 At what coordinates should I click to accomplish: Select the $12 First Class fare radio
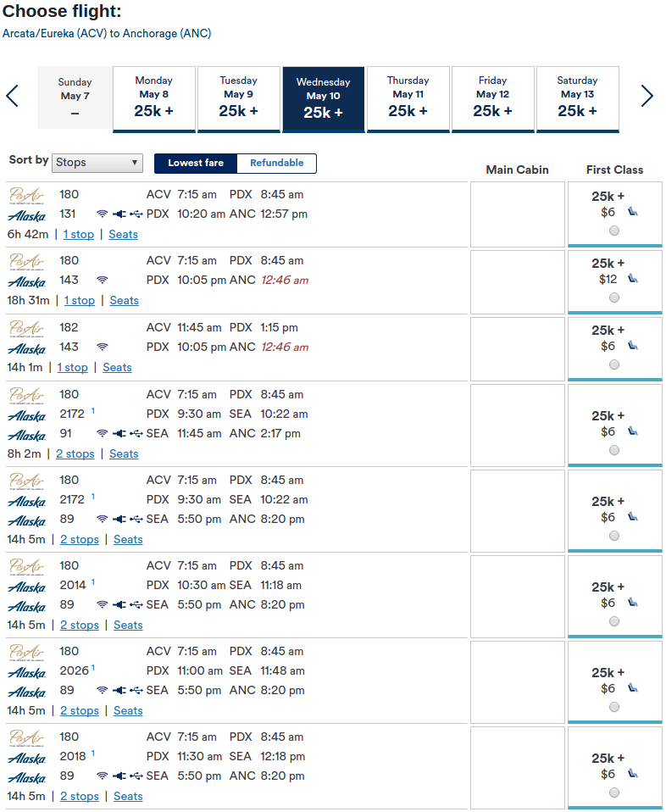coord(614,298)
